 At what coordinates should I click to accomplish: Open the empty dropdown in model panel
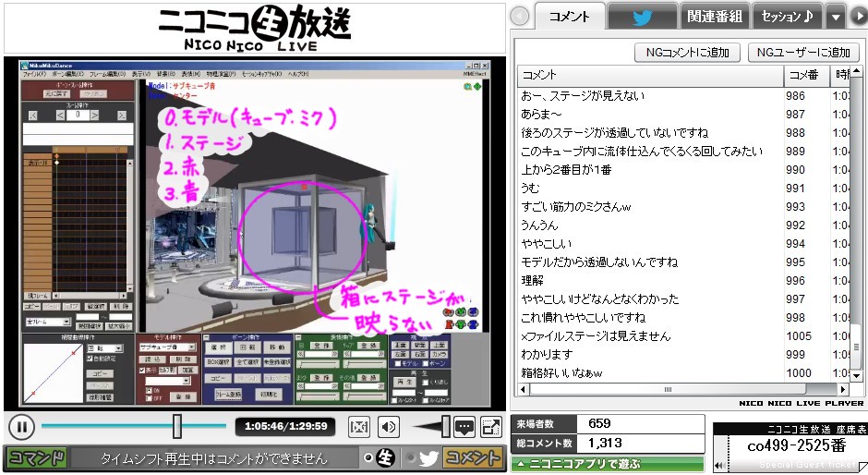coord(168,381)
